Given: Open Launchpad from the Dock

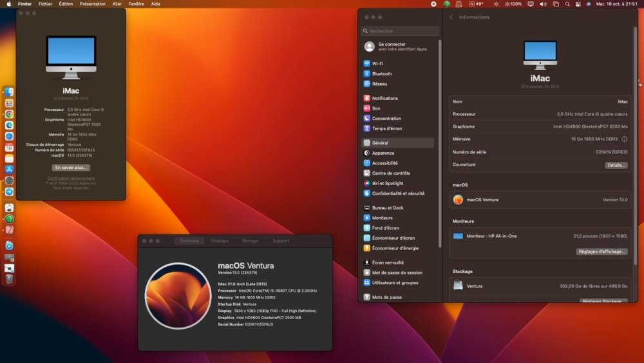Looking at the screenshot, I should (9, 103).
